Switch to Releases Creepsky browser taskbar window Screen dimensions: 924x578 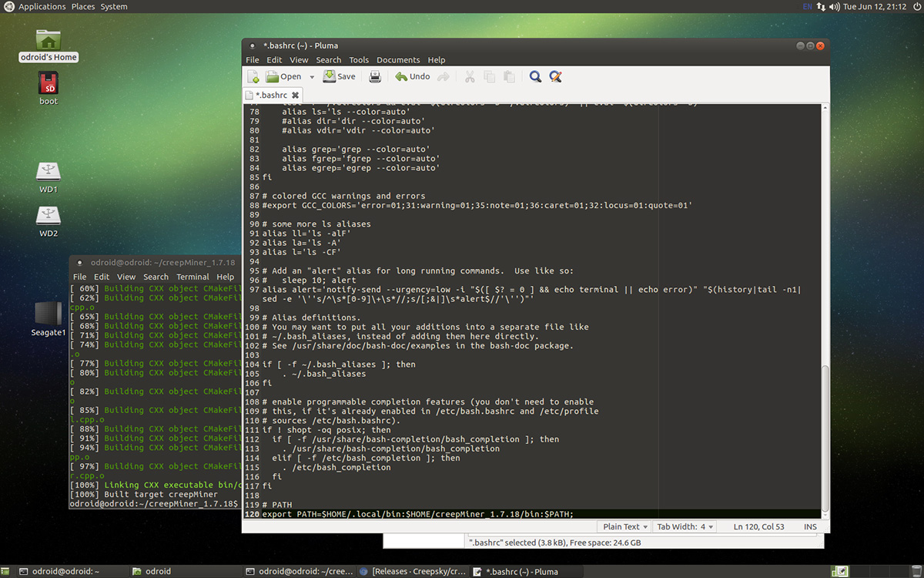(412, 571)
